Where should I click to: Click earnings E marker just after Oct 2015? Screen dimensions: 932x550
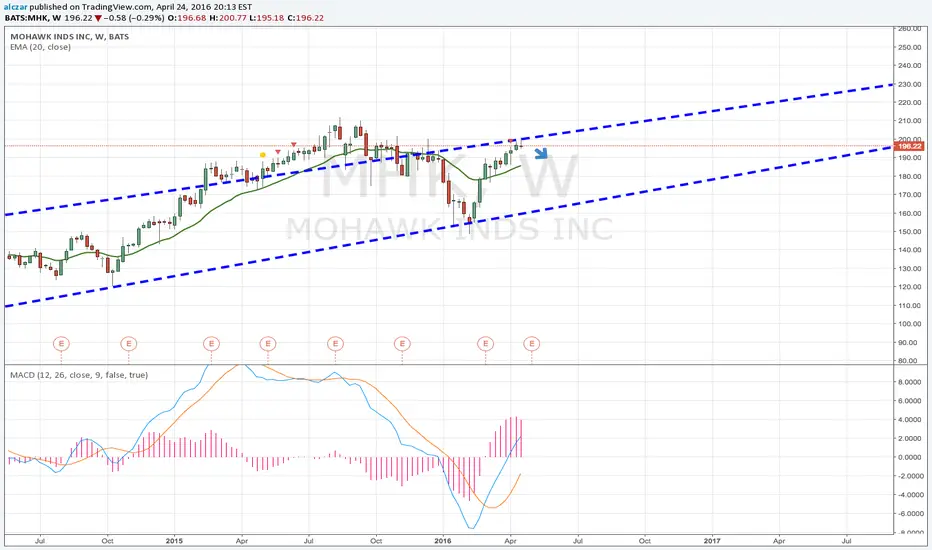[x=402, y=344]
